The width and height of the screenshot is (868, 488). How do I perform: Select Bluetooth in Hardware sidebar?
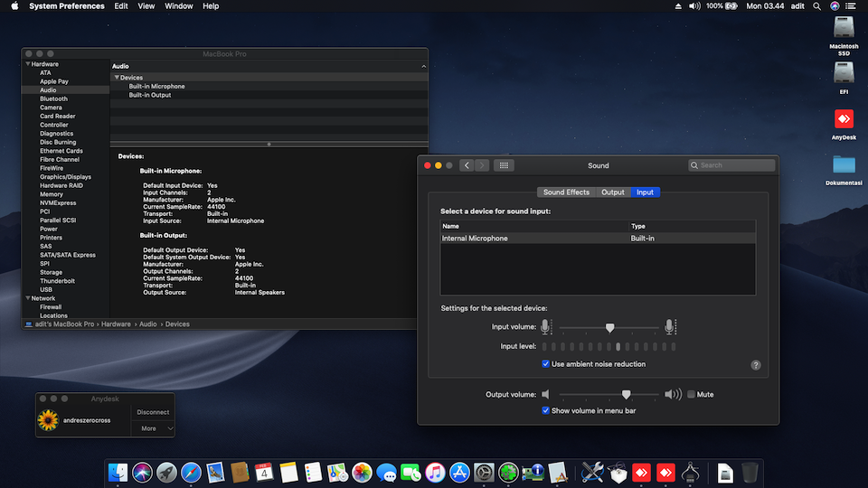(x=53, y=99)
